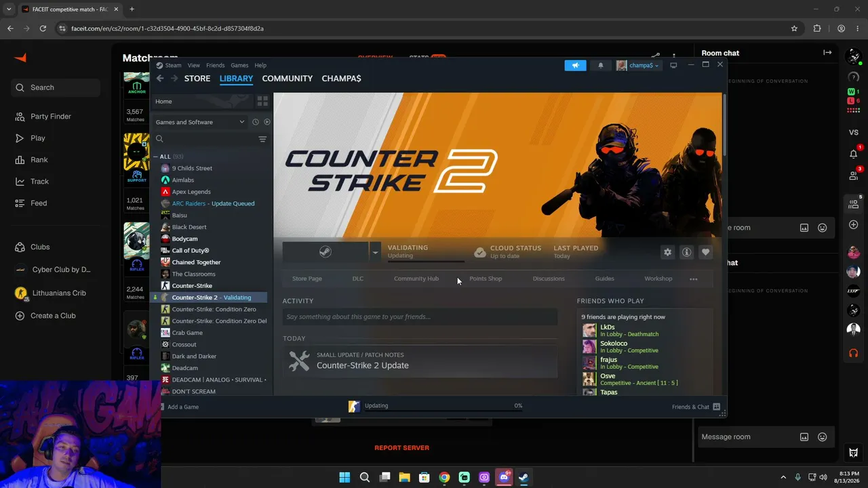Open the View menu in Steam

(x=194, y=65)
